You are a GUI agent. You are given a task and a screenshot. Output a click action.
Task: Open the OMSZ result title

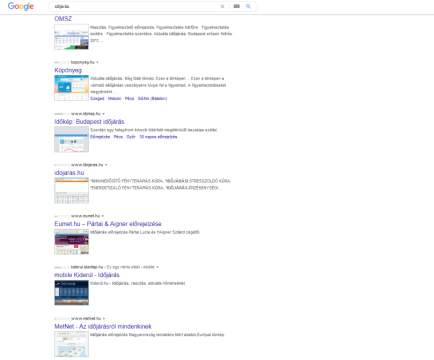pyautogui.click(x=63, y=19)
